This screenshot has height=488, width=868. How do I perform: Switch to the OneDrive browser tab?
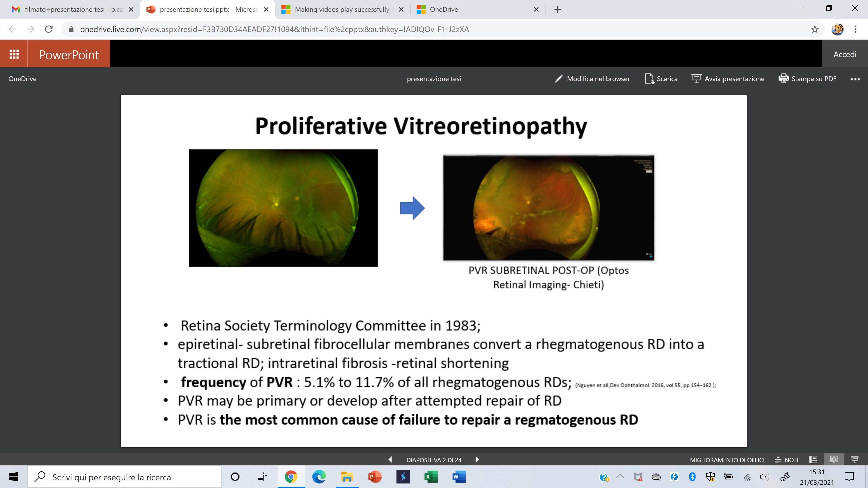[472, 9]
